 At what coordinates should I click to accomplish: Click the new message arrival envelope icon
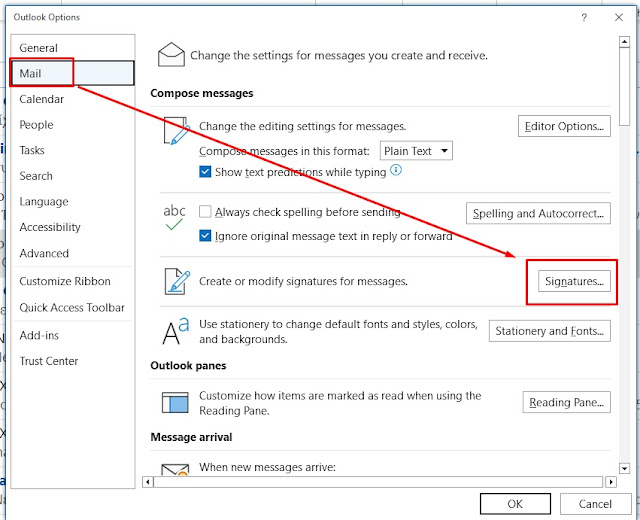coord(175,469)
